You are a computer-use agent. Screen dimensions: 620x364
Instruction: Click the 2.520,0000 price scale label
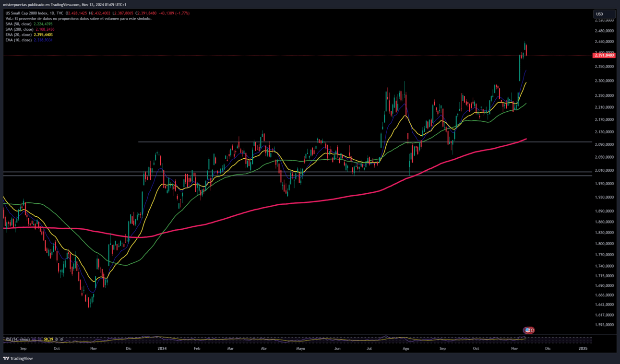[604, 20]
